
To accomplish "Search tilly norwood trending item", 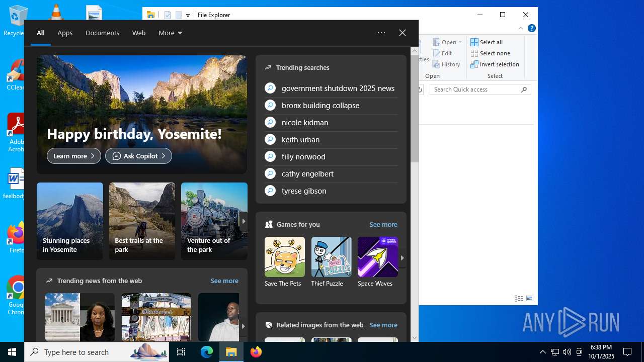I will coord(331,156).
